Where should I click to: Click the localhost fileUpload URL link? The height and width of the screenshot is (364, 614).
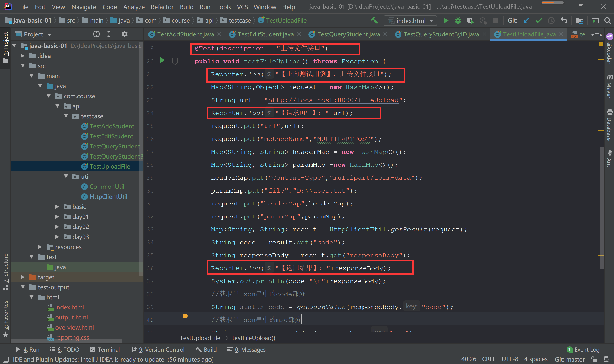[333, 100]
